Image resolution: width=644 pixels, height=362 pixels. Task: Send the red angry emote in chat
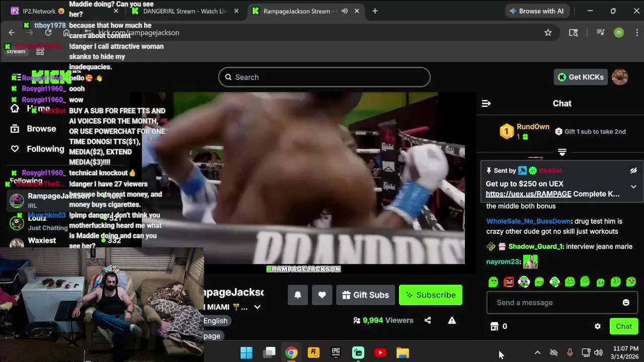(x=509, y=282)
